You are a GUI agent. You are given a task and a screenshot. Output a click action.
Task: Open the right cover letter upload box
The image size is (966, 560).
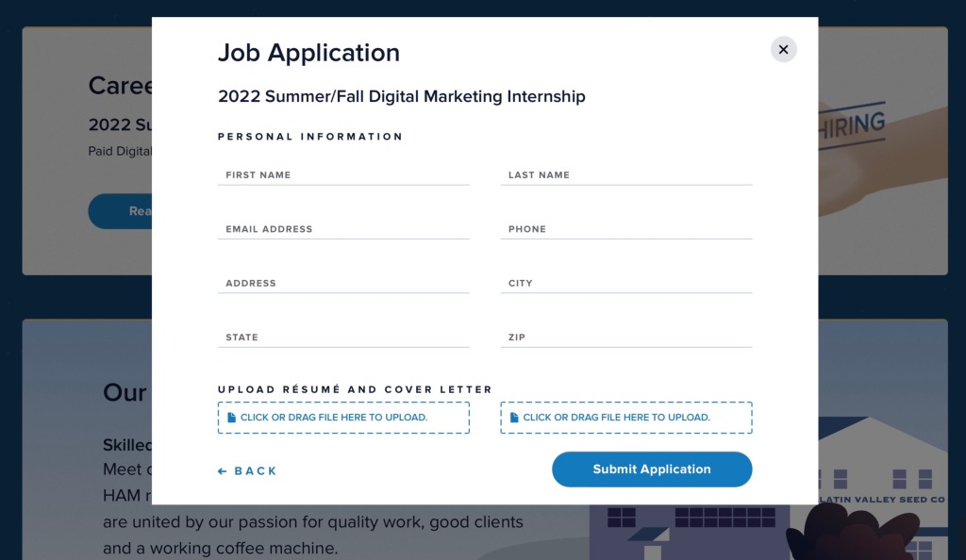point(626,418)
